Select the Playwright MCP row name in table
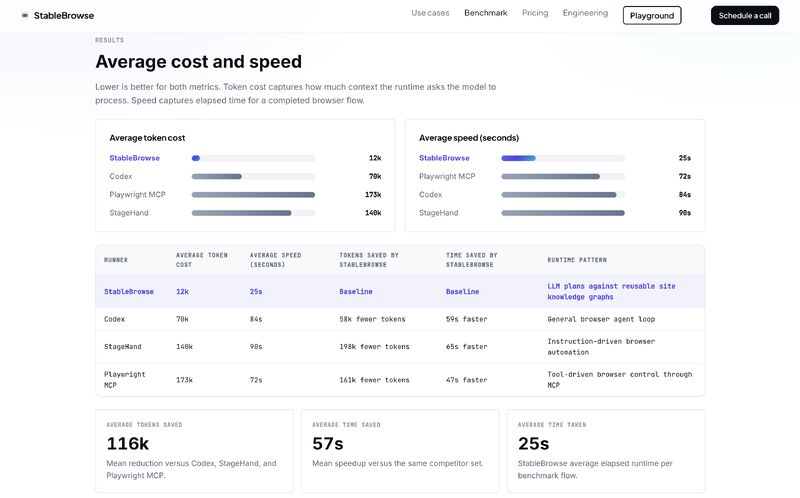Image resolution: width=800 pixels, height=498 pixels. tap(124, 380)
